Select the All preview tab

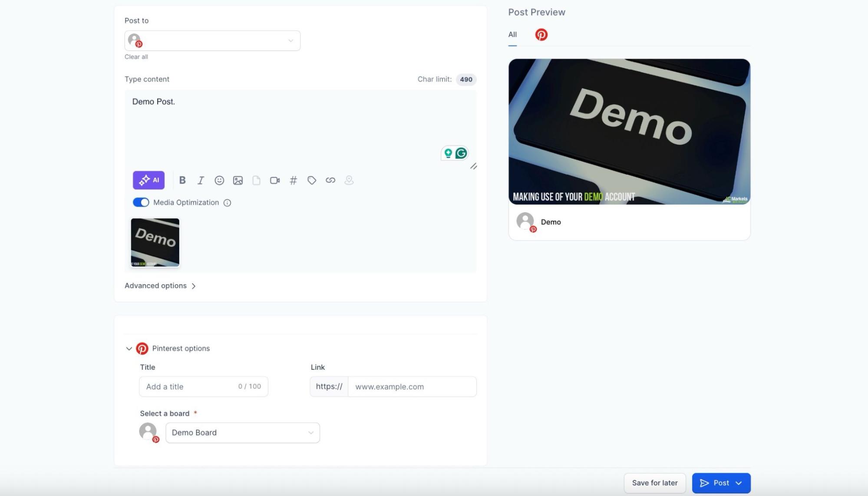(x=512, y=35)
